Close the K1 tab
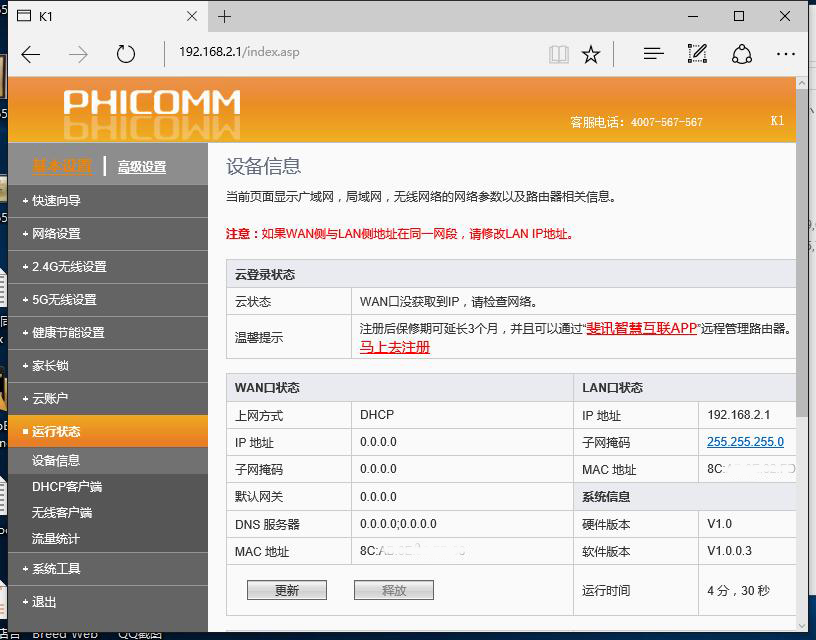Image resolution: width=816 pixels, height=640 pixels. click(x=192, y=16)
